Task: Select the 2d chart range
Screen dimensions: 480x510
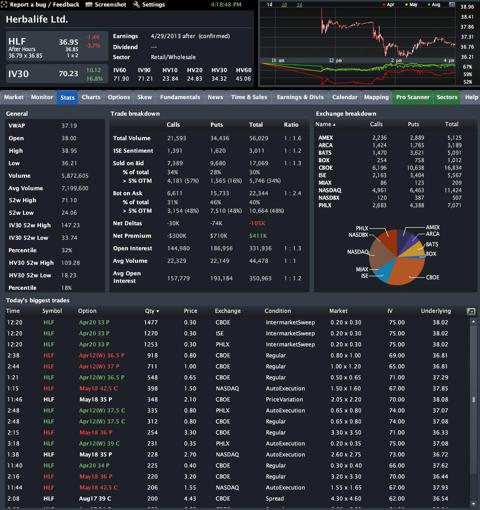Action: coord(284,5)
